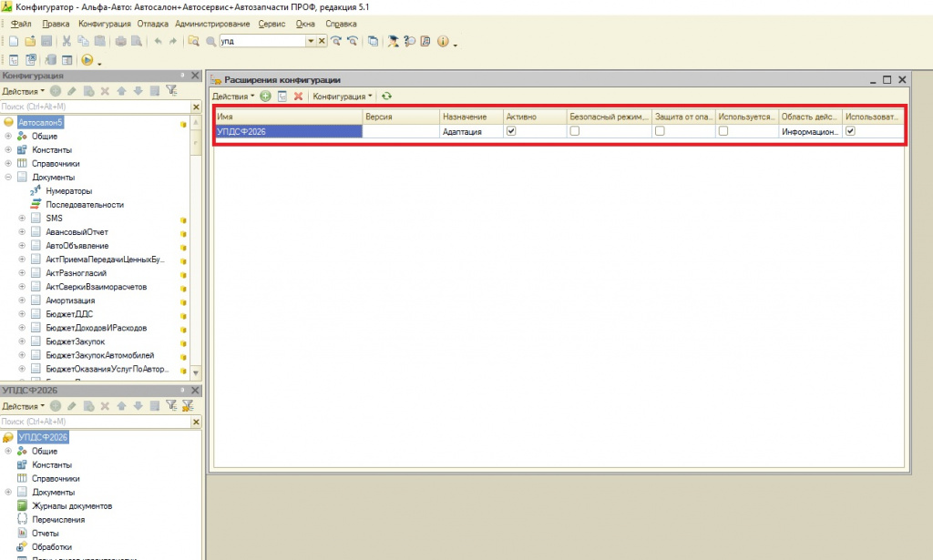Click the Help search icon
Image resolution: width=933 pixels, height=560 pixels.
coord(409,41)
